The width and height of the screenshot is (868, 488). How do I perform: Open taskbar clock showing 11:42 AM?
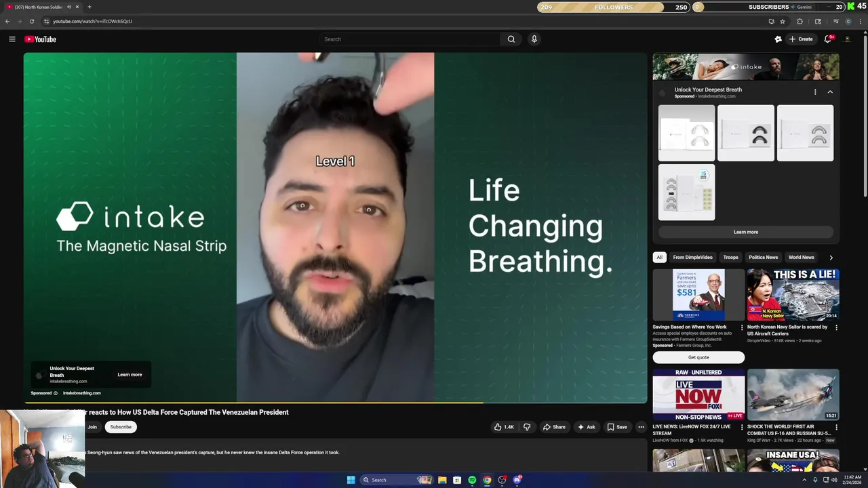(x=851, y=480)
